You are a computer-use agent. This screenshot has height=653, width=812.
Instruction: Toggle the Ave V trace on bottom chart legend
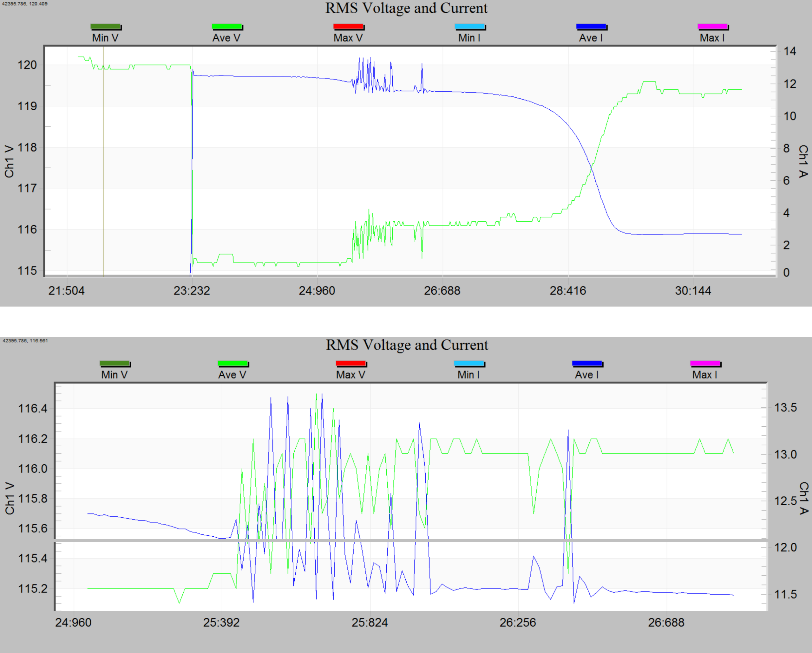point(233,364)
